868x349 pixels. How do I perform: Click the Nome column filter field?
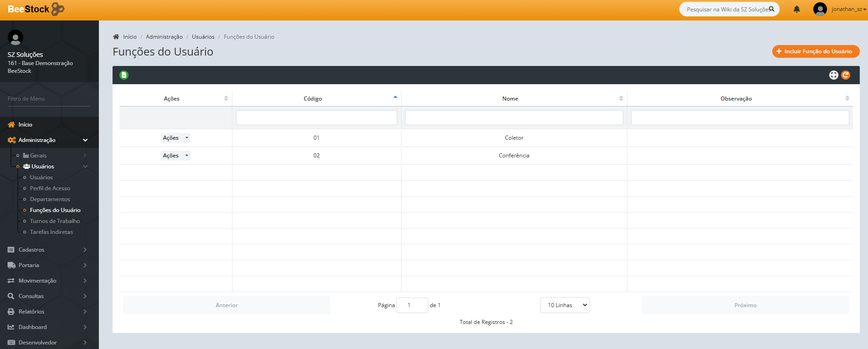pyautogui.click(x=514, y=118)
